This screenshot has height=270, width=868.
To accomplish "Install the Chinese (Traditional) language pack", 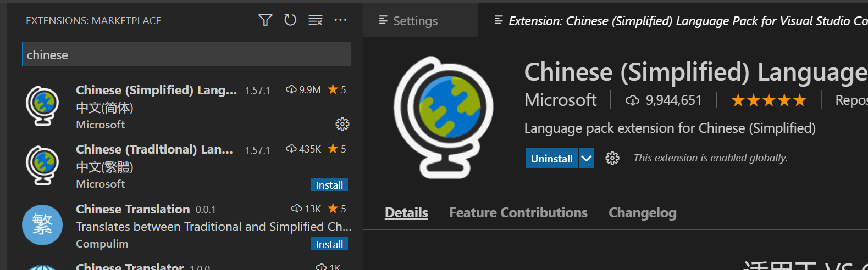I will click(329, 185).
